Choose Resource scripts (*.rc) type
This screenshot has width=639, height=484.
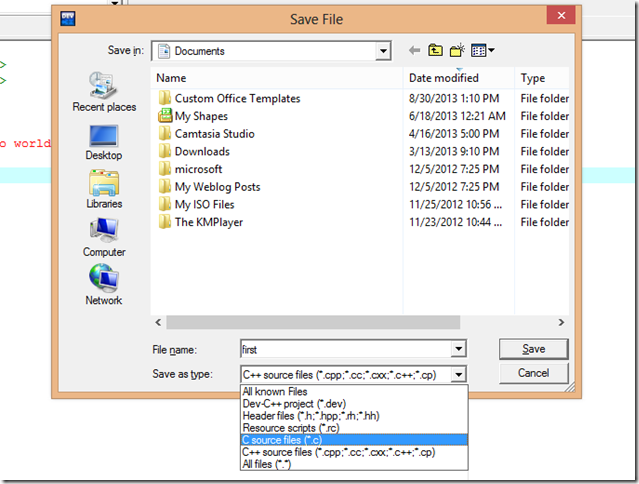[x=354, y=428]
